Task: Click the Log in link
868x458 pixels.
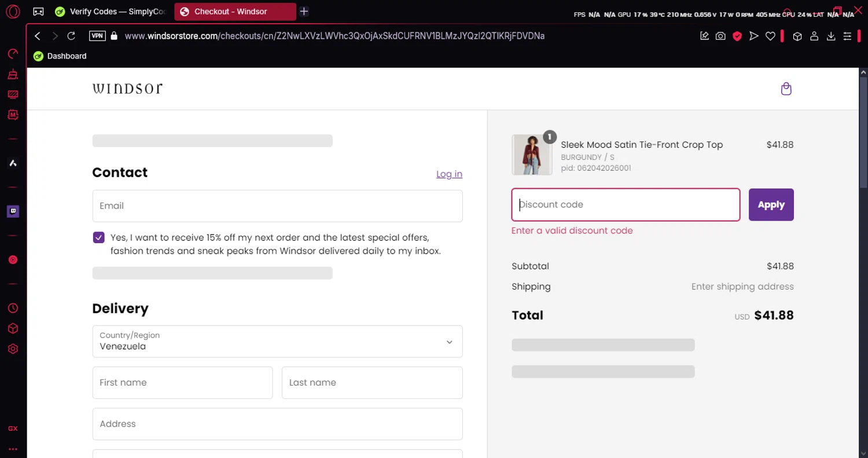Action: (449, 174)
